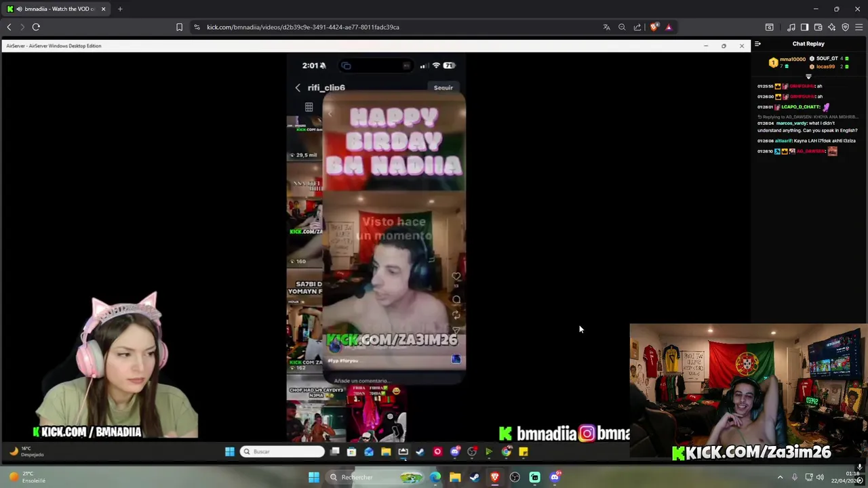
Task: Open AirServer icon on inner taskbar
Action: pyautogui.click(x=403, y=451)
